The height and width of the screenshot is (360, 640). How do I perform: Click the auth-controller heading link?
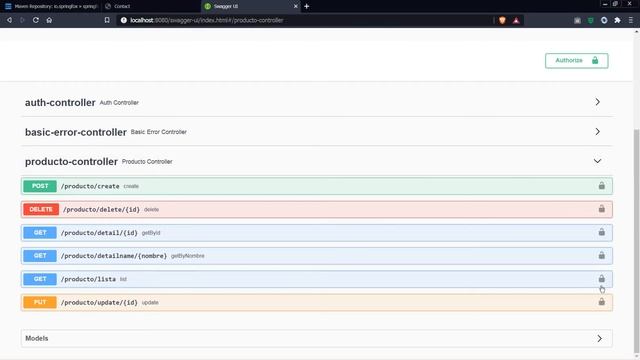60,102
